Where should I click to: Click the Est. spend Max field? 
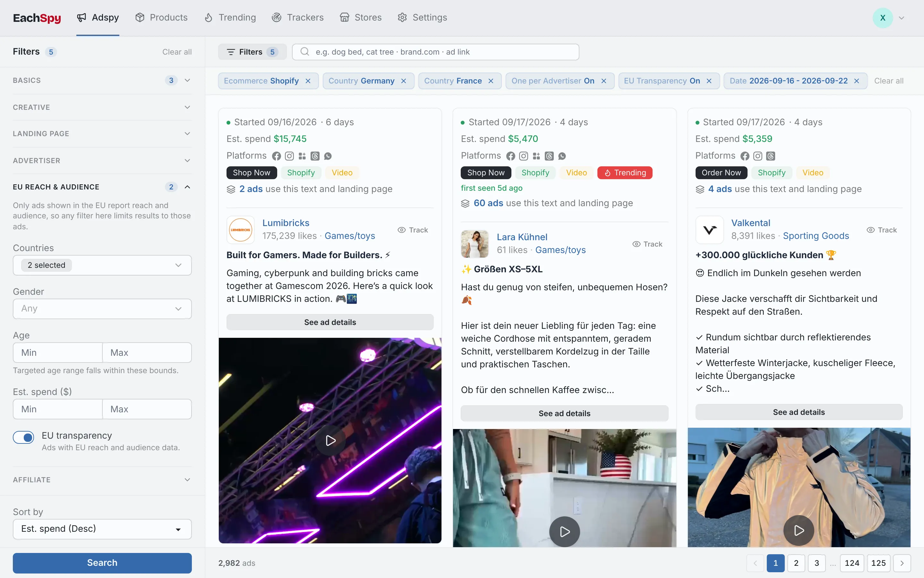pyautogui.click(x=147, y=409)
